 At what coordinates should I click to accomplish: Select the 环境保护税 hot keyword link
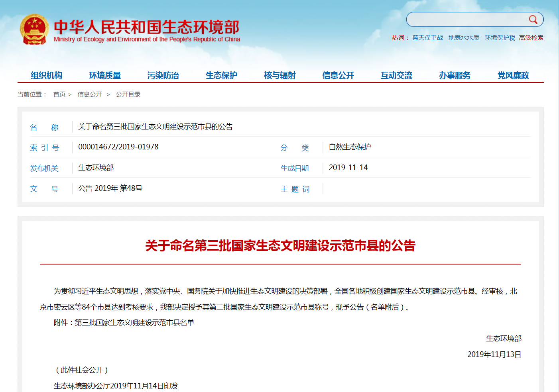click(x=500, y=38)
